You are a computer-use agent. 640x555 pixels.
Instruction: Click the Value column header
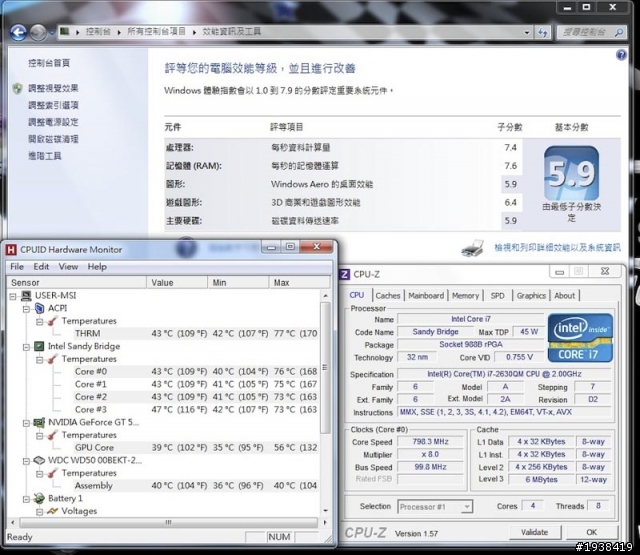click(177, 282)
